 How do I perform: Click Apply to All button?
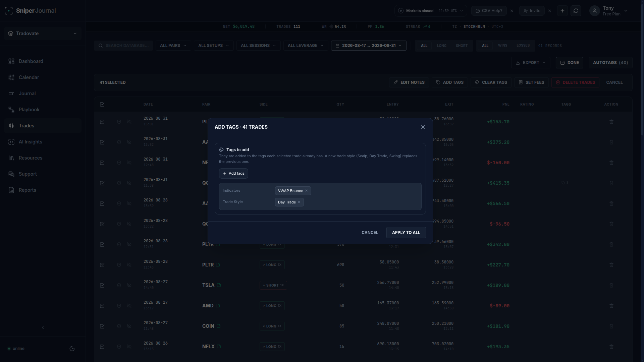pos(406,233)
